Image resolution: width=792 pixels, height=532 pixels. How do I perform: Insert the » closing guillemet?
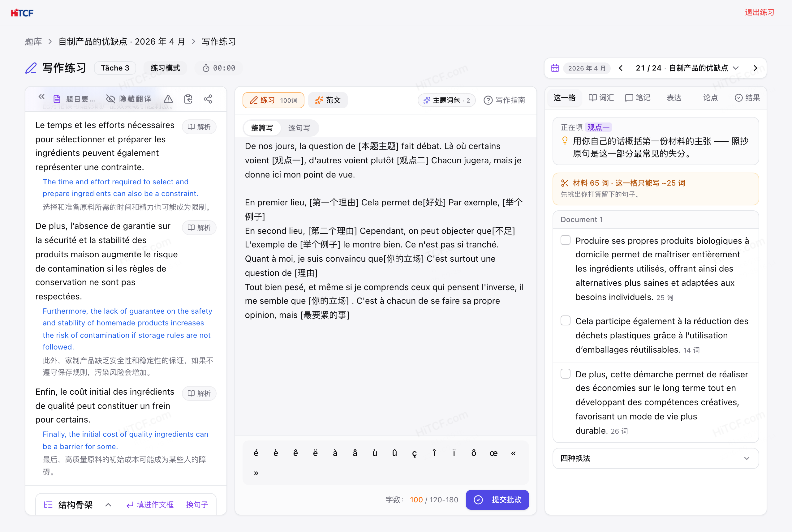(256, 473)
